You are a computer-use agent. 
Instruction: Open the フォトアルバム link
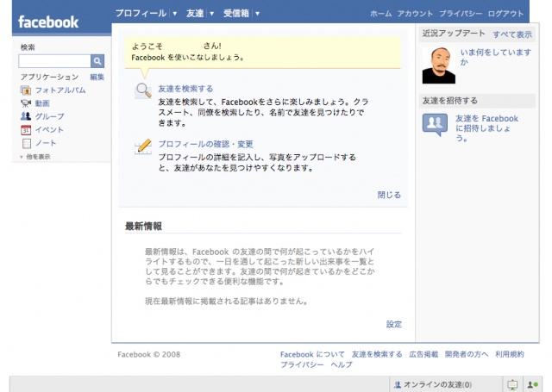click(x=60, y=90)
